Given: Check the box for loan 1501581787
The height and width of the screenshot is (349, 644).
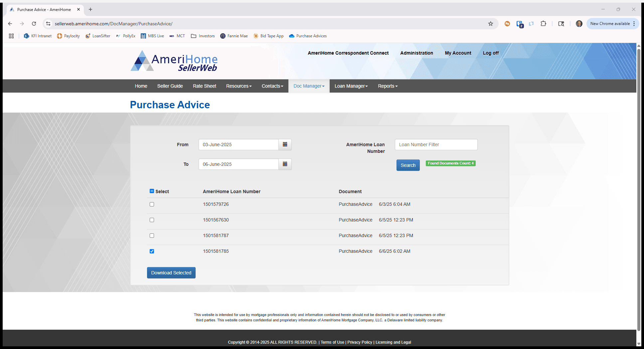Looking at the screenshot, I should click(152, 235).
